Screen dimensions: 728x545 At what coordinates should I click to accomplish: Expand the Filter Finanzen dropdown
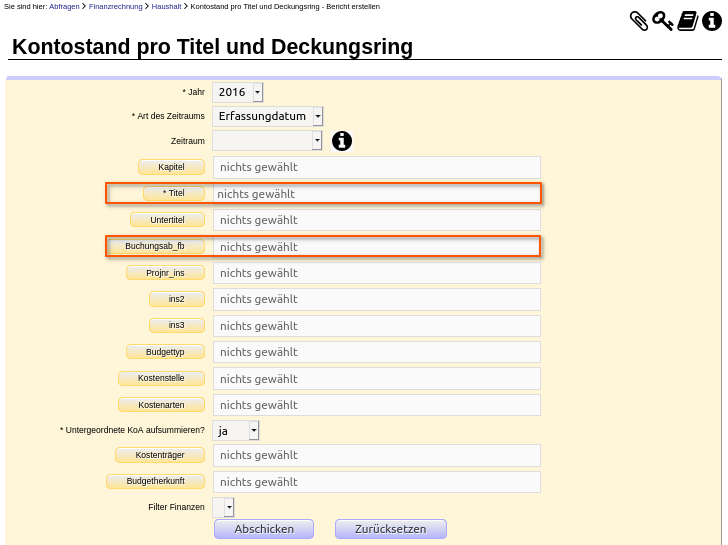[223, 507]
